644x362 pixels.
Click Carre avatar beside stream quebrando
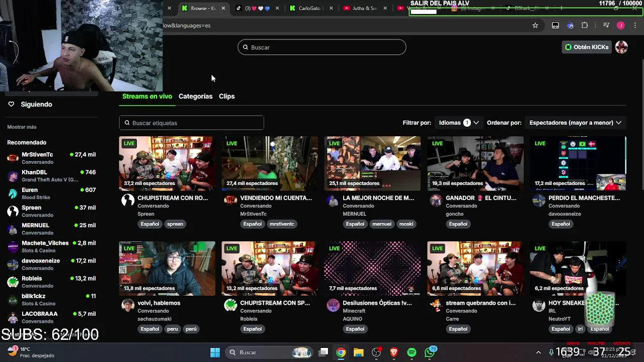click(436, 305)
